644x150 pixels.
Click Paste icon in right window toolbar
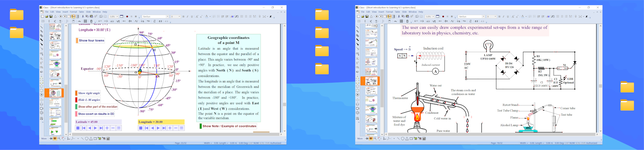[x=407, y=16]
